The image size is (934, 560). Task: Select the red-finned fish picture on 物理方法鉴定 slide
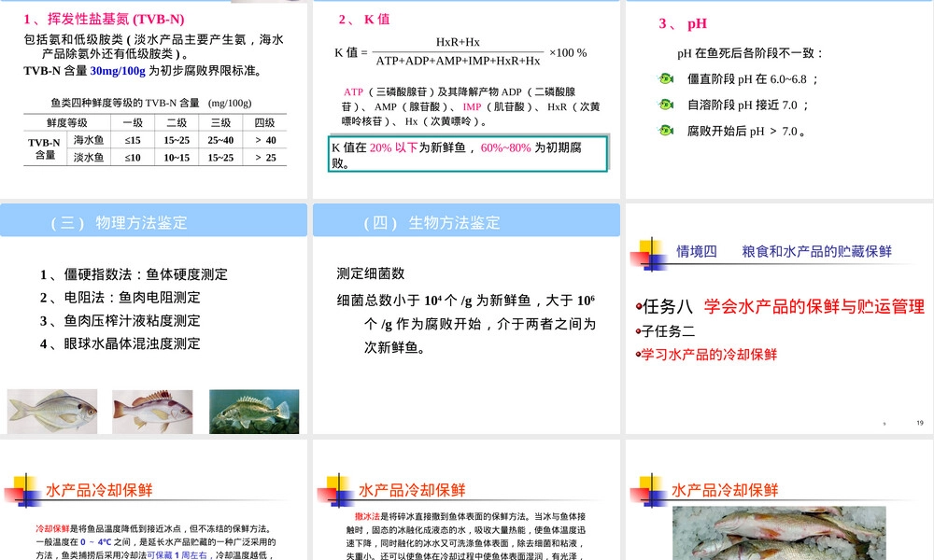click(152, 412)
